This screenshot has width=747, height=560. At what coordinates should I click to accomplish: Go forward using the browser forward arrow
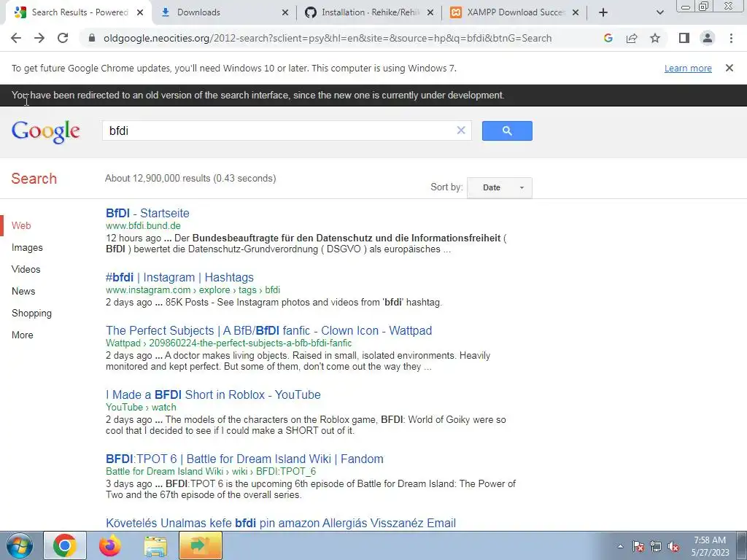(x=39, y=38)
